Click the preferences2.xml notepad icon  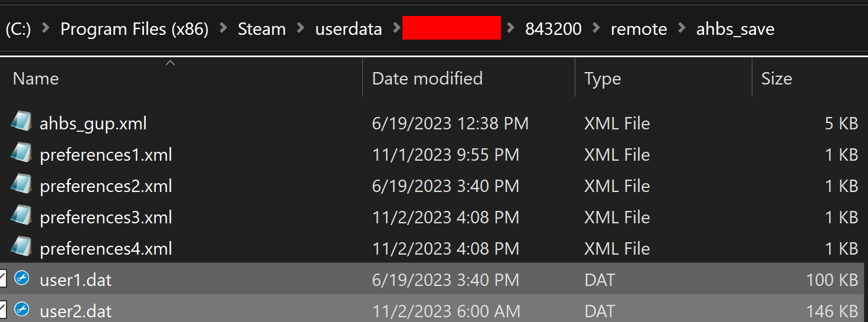(x=21, y=186)
